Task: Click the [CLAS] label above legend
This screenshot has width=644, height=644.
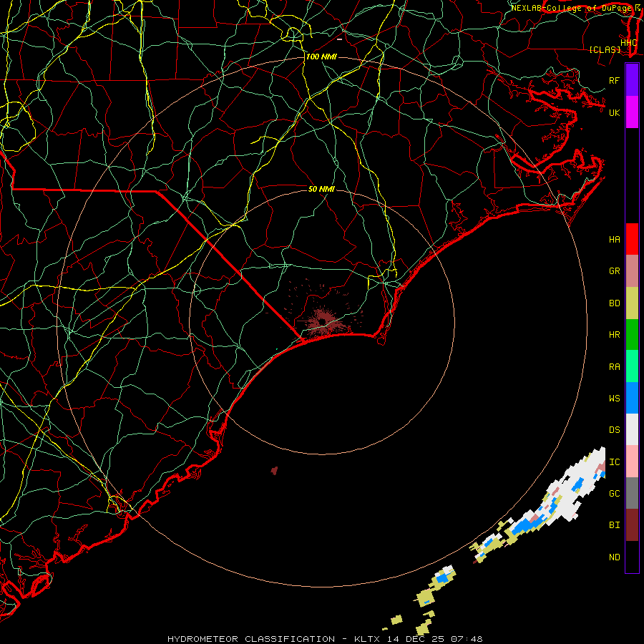Action: tap(605, 49)
